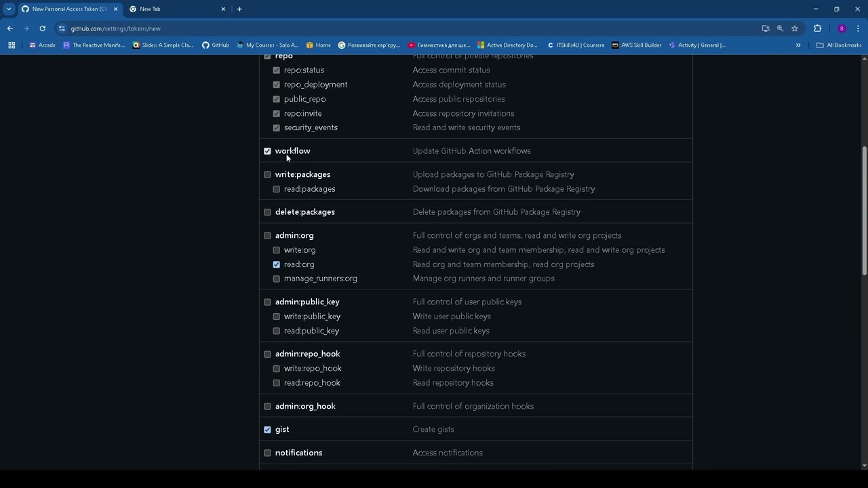
Task: Click the 'Create gists' description text
Action: coord(433,429)
